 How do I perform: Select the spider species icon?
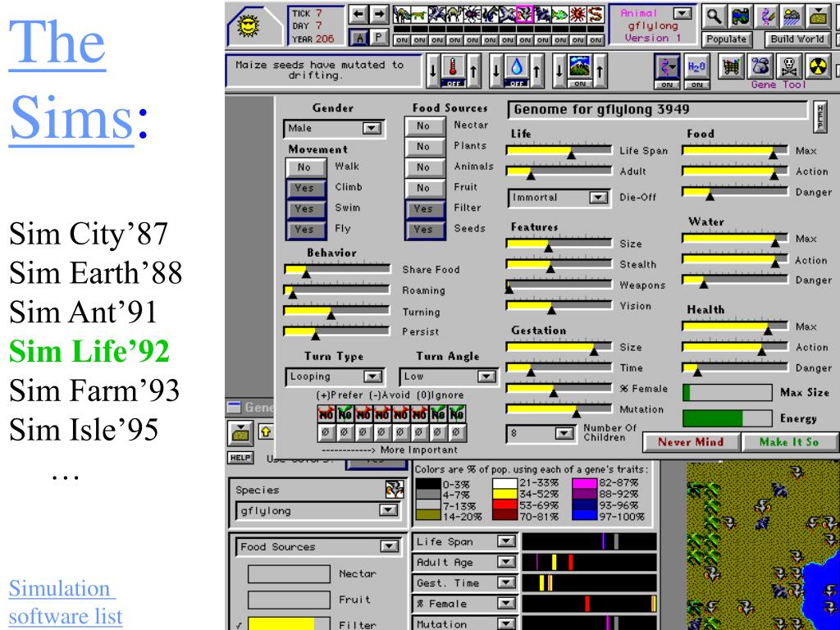point(472,15)
